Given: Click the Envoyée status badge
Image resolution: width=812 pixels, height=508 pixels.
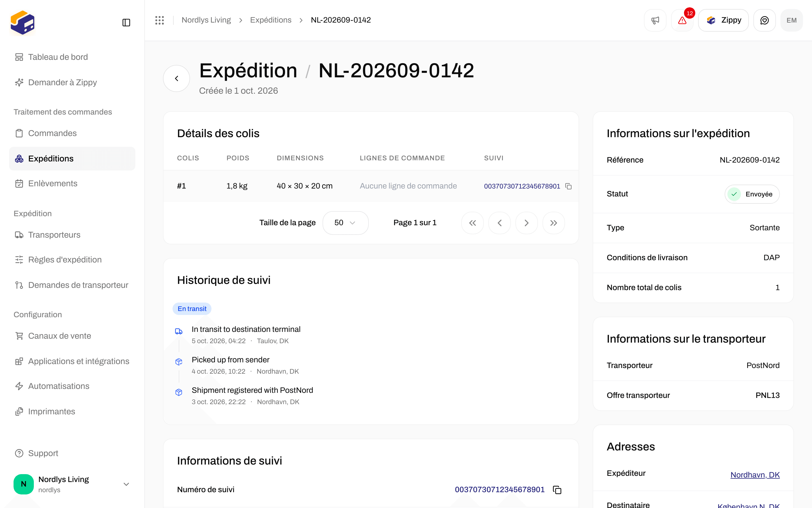Looking at the screenshot, I should (752, 194).
